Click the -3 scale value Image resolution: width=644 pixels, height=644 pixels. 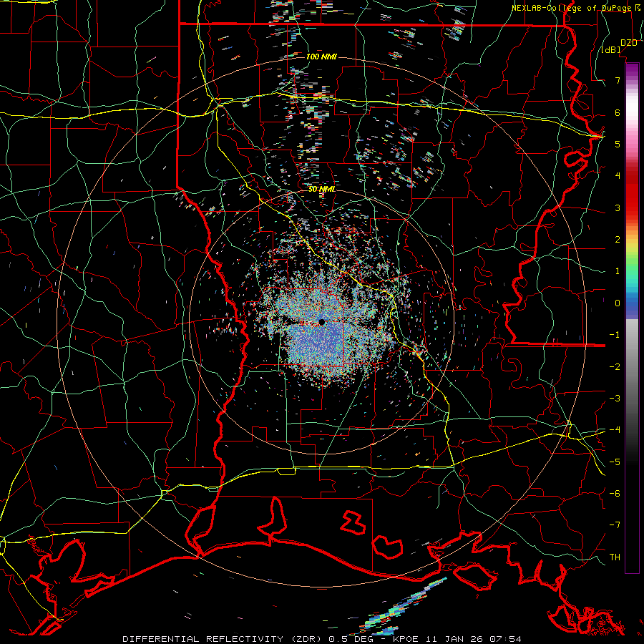click(615, 399)
